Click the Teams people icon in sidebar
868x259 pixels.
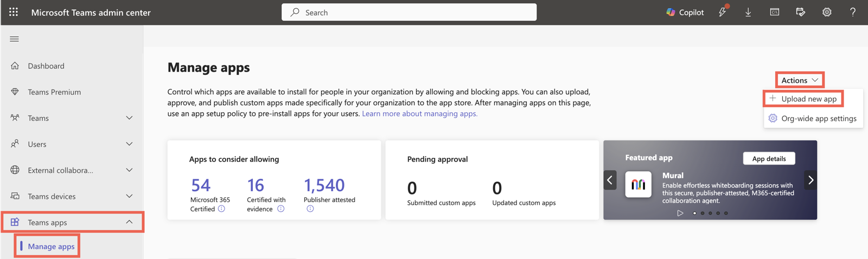click(15, 118)
